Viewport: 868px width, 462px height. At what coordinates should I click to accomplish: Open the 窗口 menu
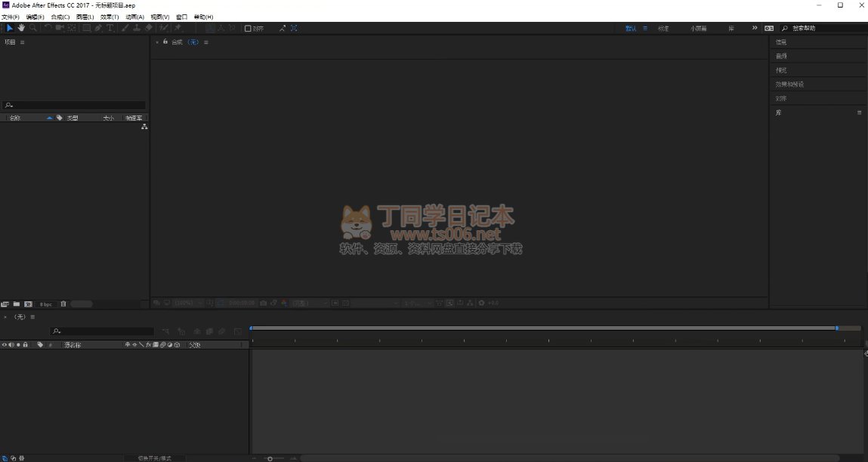click(x=181, y=17)
